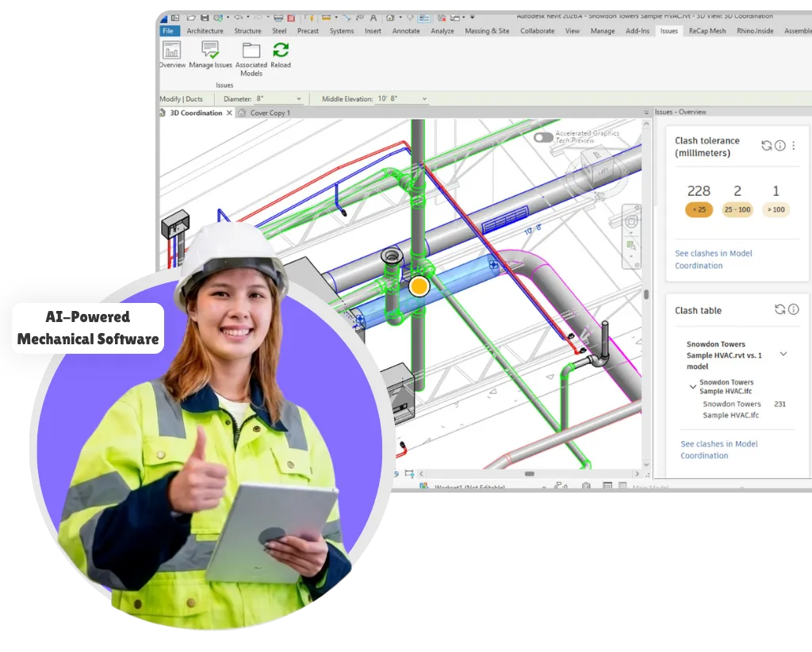Click 'See clashes in Model Coordination' under Clash table
Viewport: 812px width, 652px height.
pyautogui.click(x=718, y=450)
